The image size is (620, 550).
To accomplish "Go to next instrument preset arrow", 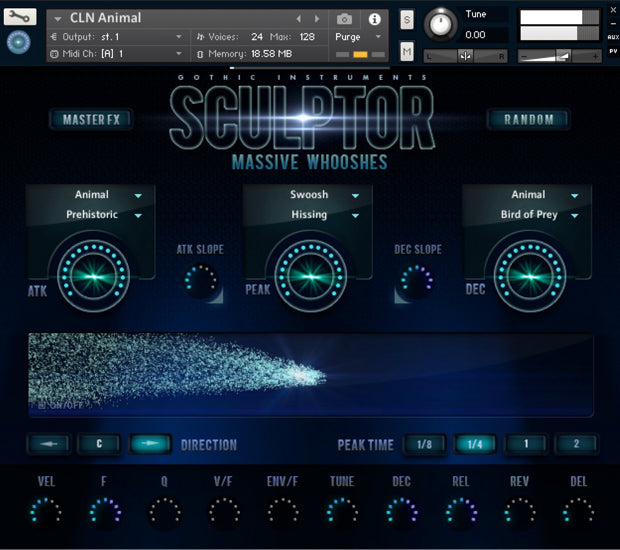I will tap(317, 19).
